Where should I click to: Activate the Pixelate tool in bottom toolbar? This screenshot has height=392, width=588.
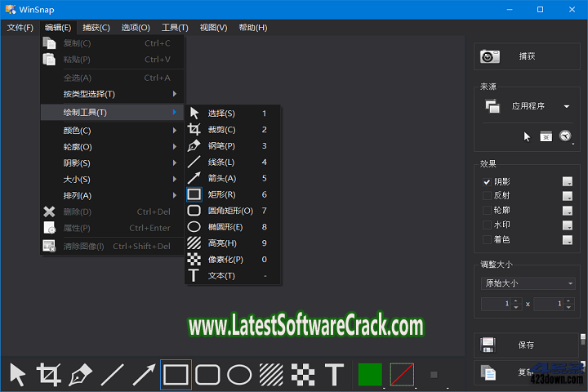pyautogui.click(x=303, y=374)
